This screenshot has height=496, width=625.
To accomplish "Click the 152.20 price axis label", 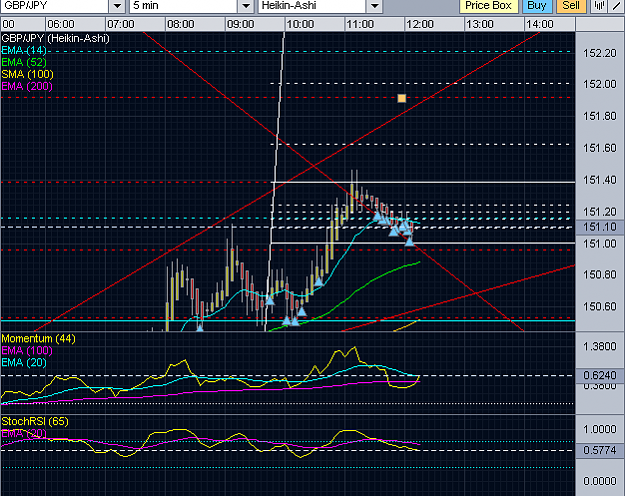I will click(x=600, y=53).
